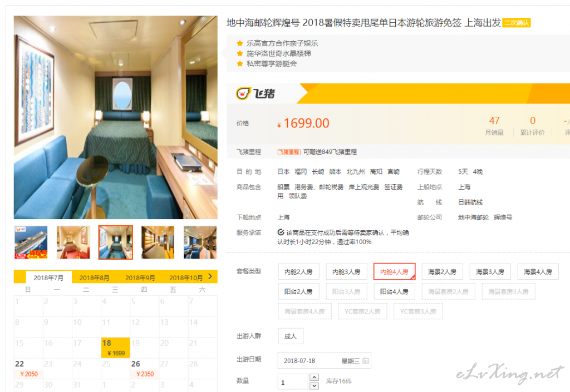The height and width of the screenshot is (392, 570).
Task: Click the next-months arrow in the calendar header
Action: [x=210, y=276]
